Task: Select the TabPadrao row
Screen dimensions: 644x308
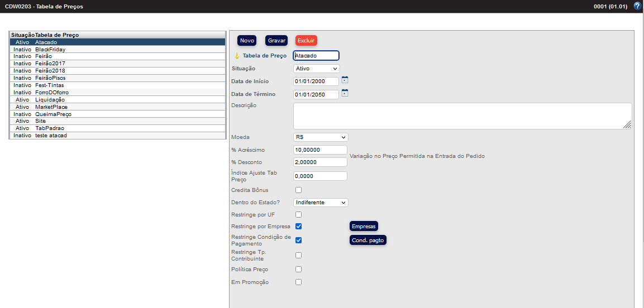Action: click(x=117, y=128)
